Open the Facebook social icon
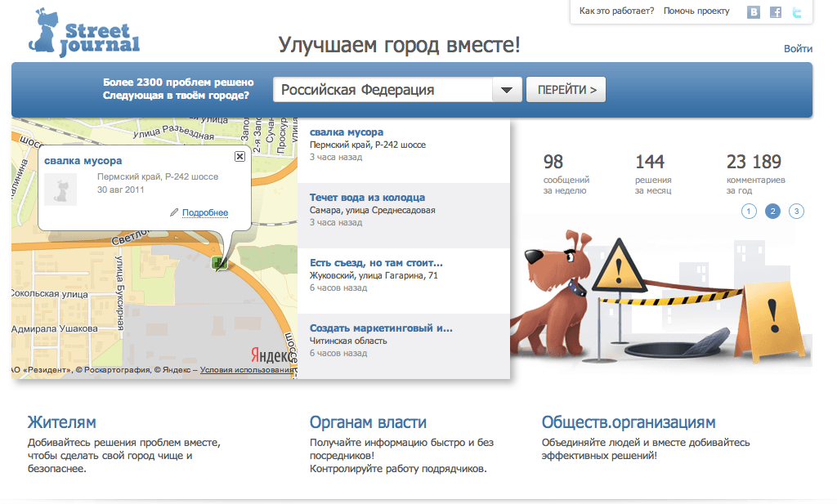The height and width of the screenshot is (504, 837). (x=774, y=11)
